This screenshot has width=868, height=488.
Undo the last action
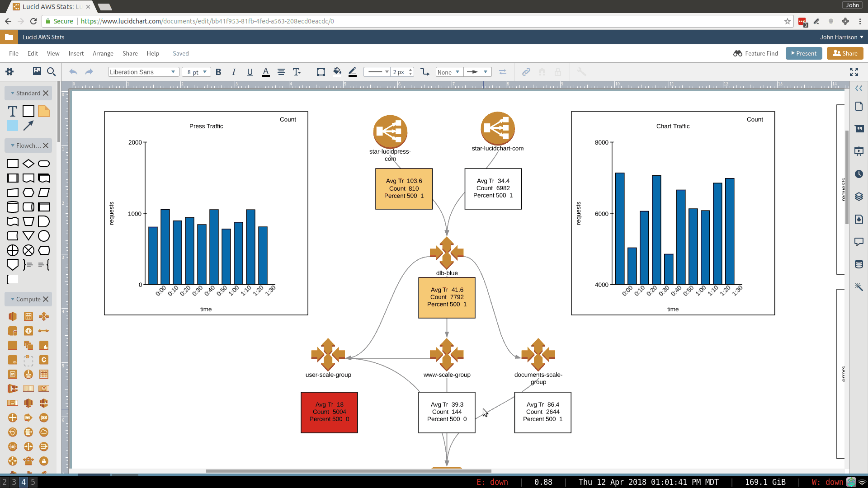point(73,72)
